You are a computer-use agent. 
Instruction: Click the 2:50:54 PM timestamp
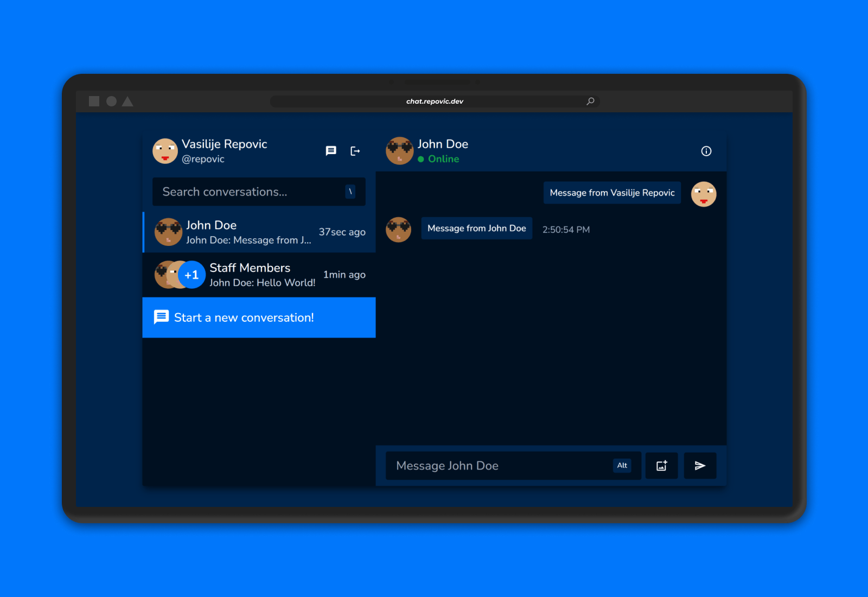[566, 230]
